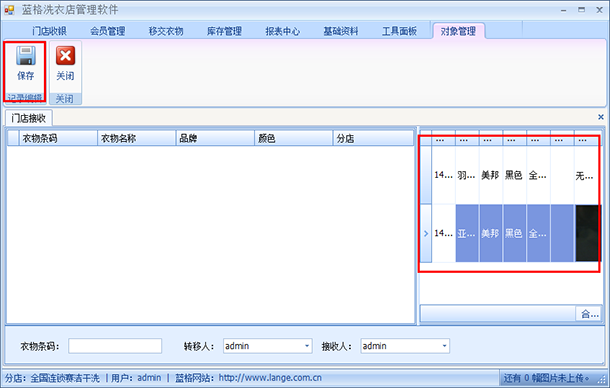Click the dark thumbnail in the highlighted row
Screen dimensions: 610x388
[587, 233]
